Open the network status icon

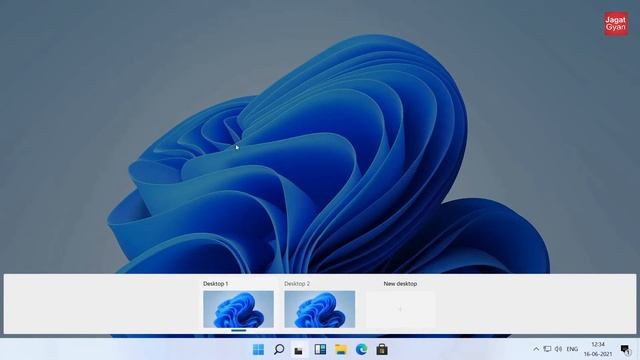tap(547, 349)
